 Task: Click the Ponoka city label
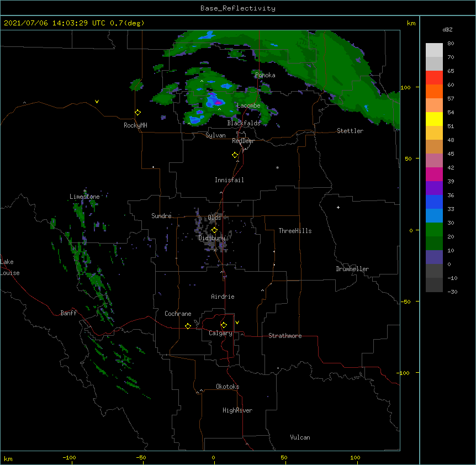(x=265, y=75)
